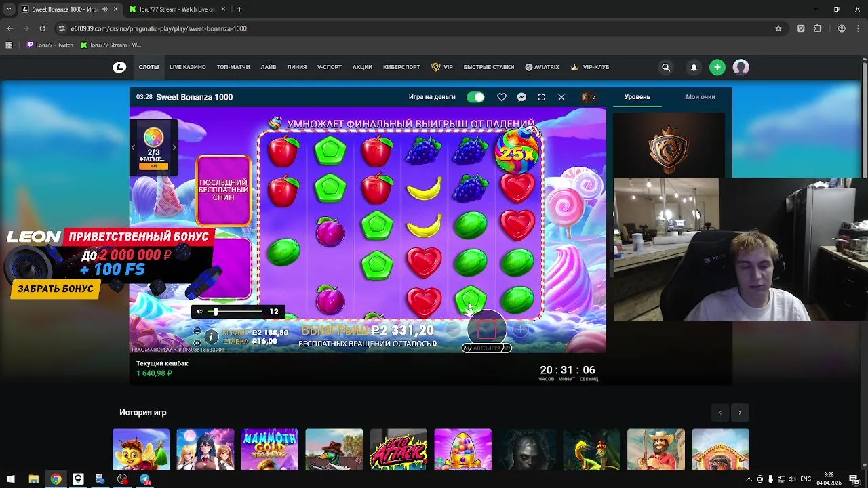Open the Attack game thumbnail in history
Viewport: 868px width, 488px height.
(x=399, y=449)
